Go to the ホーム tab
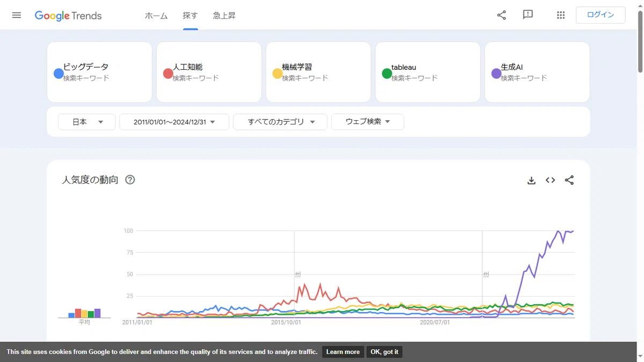This screenshot has width=644, height=362. point(156,16)
